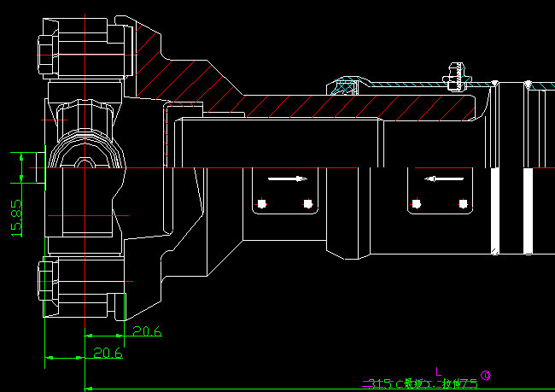Select the right white vertical band
The width and height of the screenshot is (555, 392).
(x=528, y=210)
